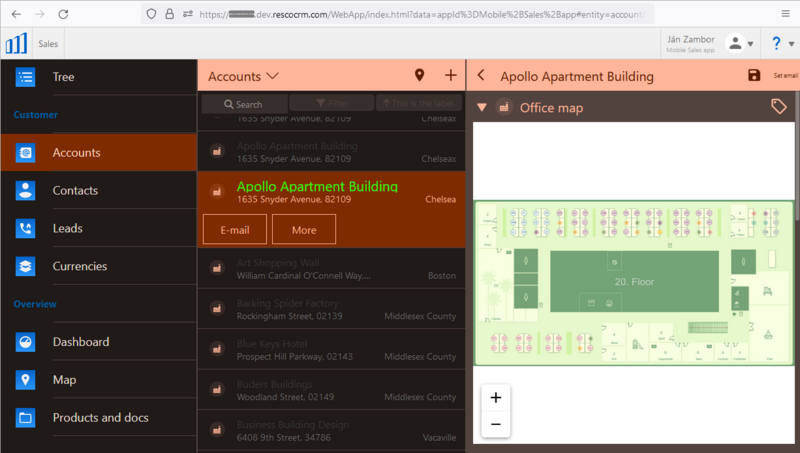Click the browser back arrow

click(x=16, y=14)
